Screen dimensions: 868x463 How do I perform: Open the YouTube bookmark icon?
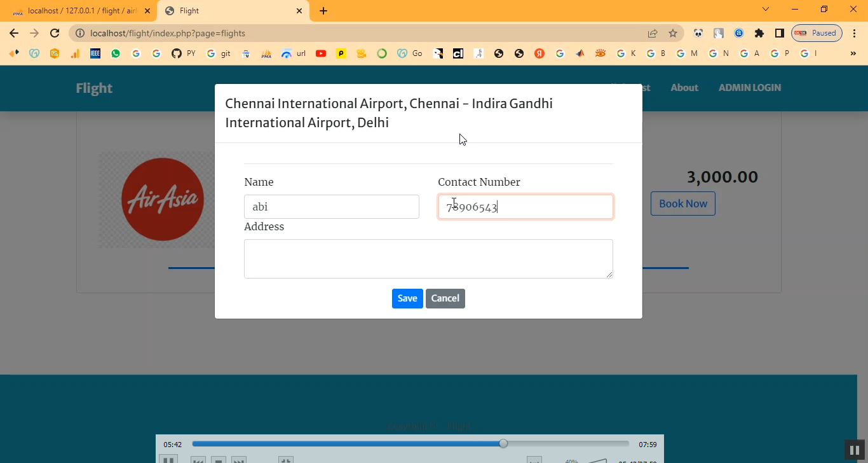pos(321,53)
